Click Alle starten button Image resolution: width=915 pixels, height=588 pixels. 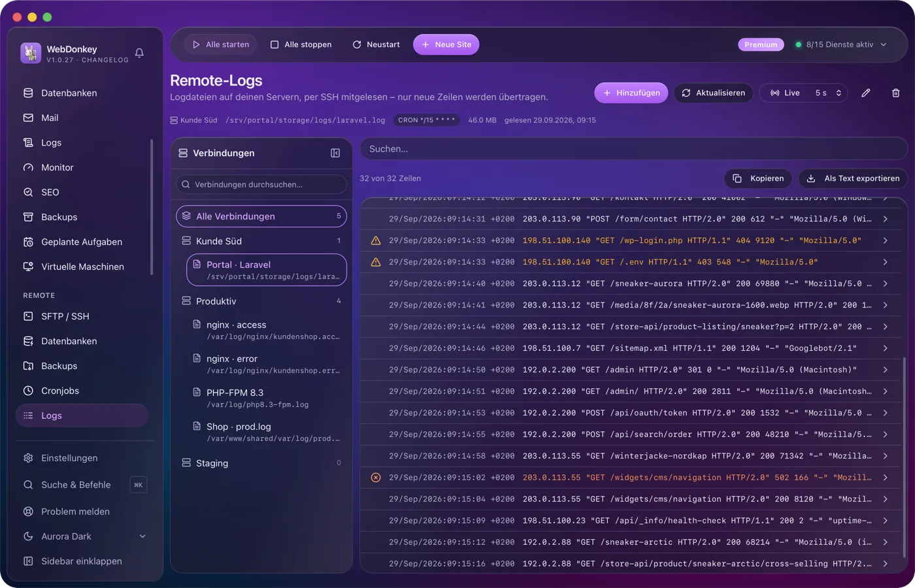220,44
